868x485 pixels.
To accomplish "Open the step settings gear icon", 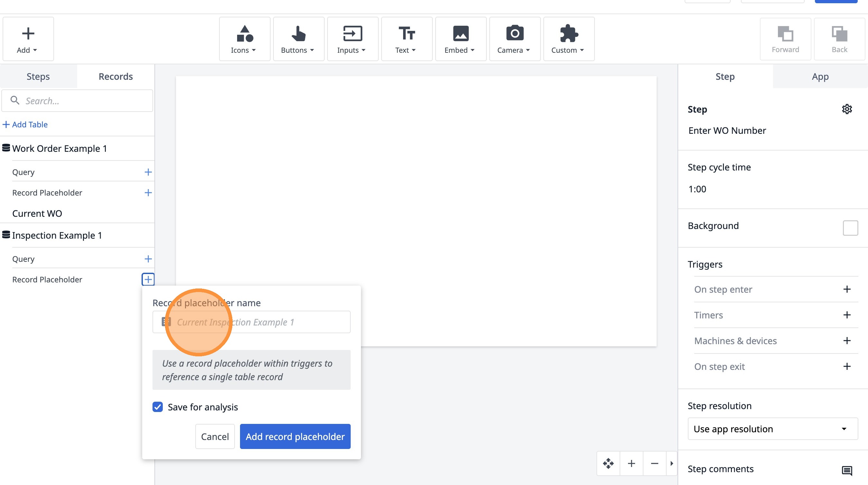I will [847, 109].
